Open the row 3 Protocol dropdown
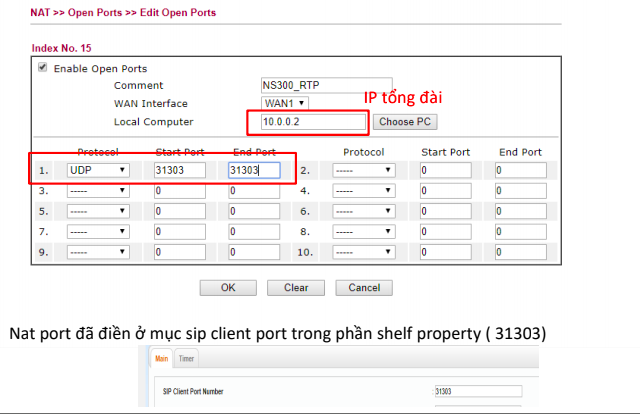This screenshot has height=414, width=640. tap(97, 191)
